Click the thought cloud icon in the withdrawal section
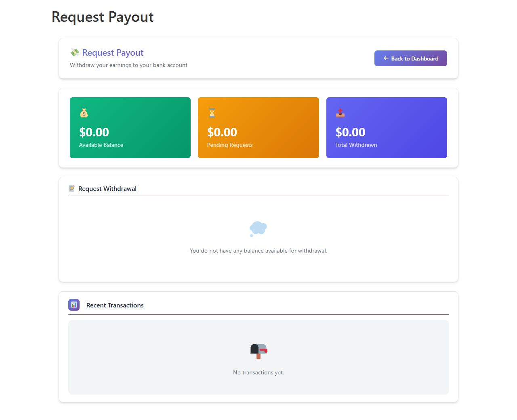 coord(258,229)
